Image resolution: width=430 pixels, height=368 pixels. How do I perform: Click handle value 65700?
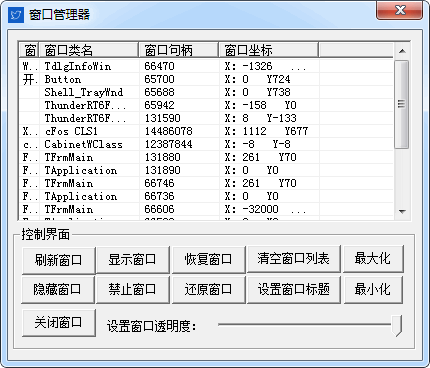(x=159, y=79)
